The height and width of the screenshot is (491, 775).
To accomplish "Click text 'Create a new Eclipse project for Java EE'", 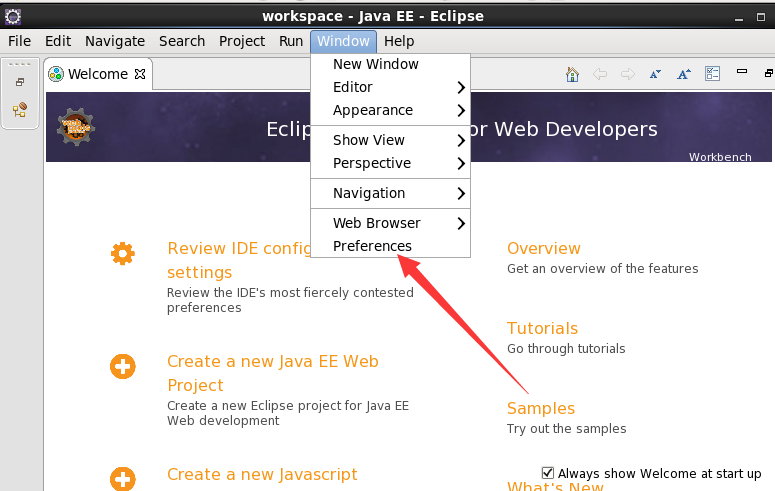I will pos(288,405).
